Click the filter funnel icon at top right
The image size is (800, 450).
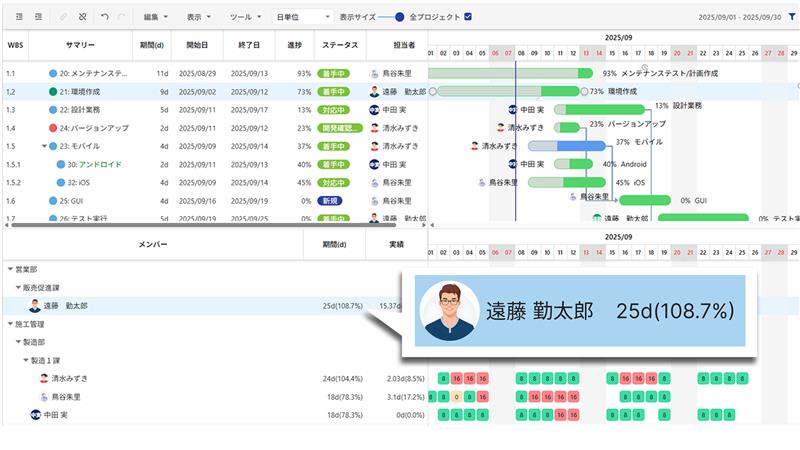coord(791,17)
